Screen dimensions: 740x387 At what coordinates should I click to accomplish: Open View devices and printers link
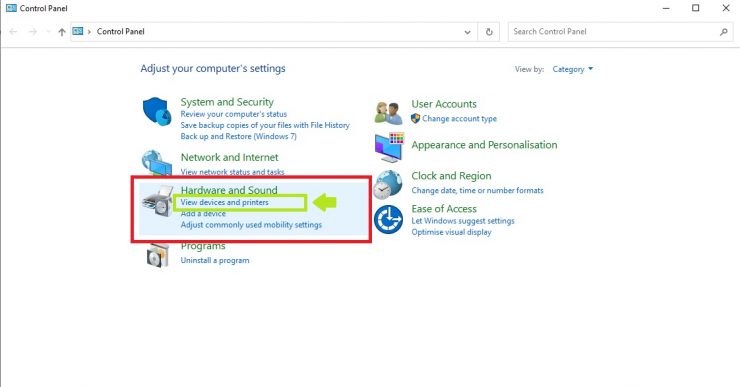(x=225, y=202)
